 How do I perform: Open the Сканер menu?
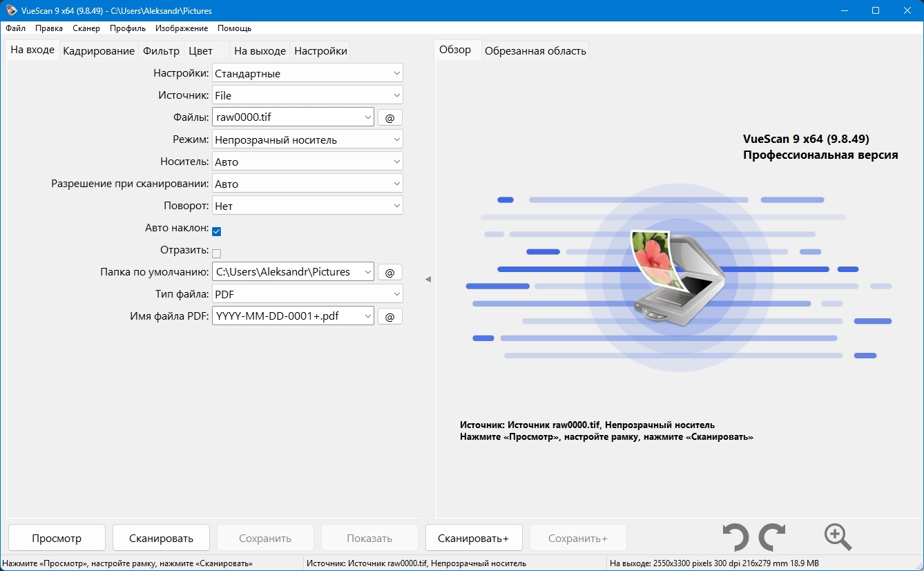(86, 28)
